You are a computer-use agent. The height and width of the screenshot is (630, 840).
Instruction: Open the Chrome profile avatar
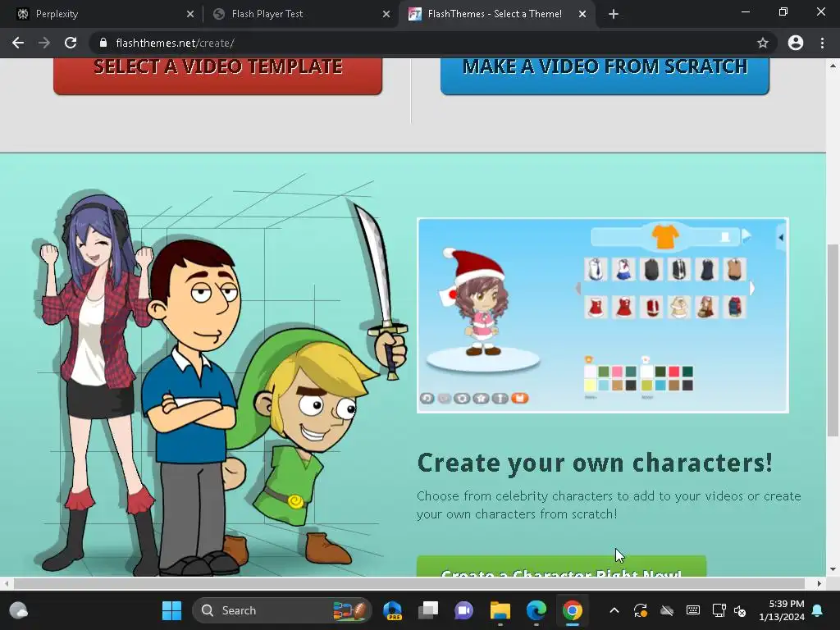(796, 43)
